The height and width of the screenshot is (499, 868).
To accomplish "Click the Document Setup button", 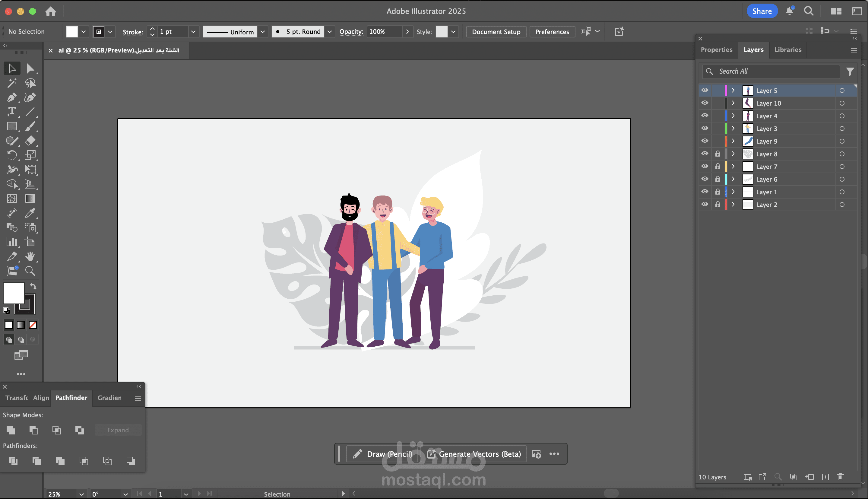I will click(x=496, y=32).
